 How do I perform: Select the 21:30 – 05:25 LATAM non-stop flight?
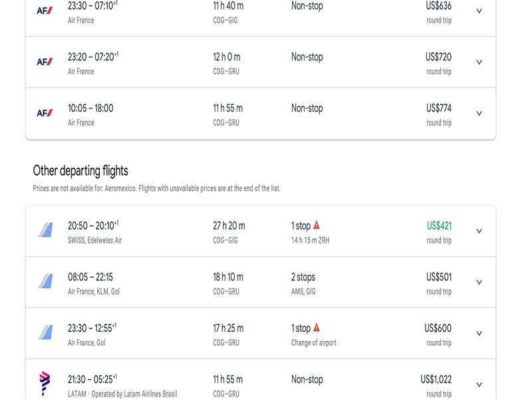coord(261,380)
